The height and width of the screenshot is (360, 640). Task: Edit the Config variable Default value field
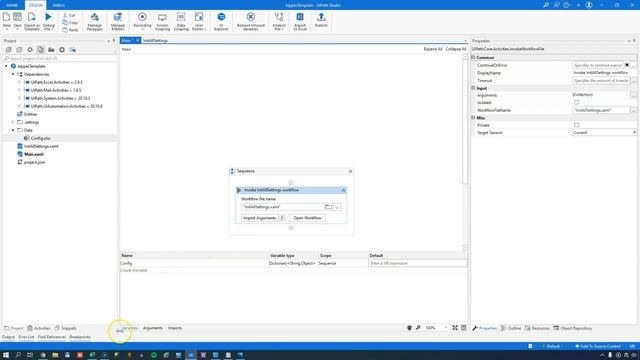tap(417, 263)
